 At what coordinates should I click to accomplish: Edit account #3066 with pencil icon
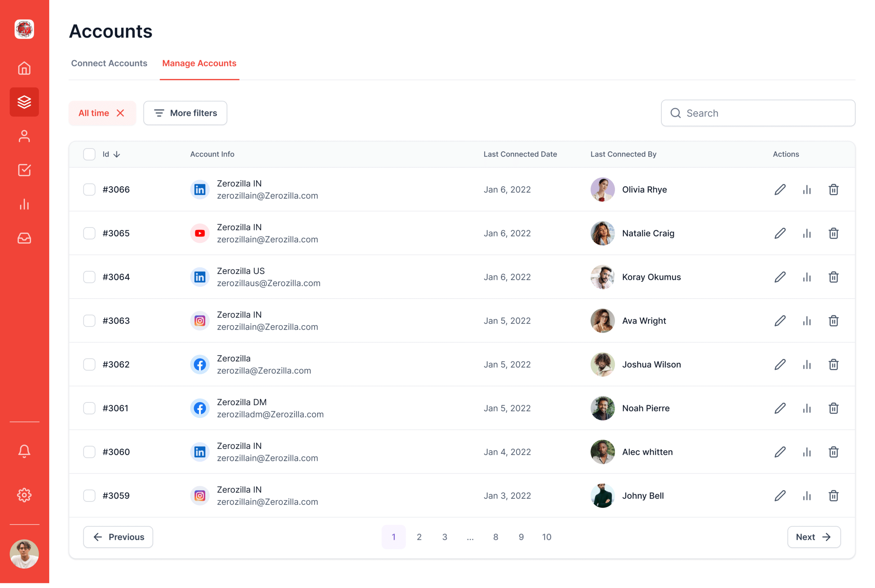tap(780, 190)
